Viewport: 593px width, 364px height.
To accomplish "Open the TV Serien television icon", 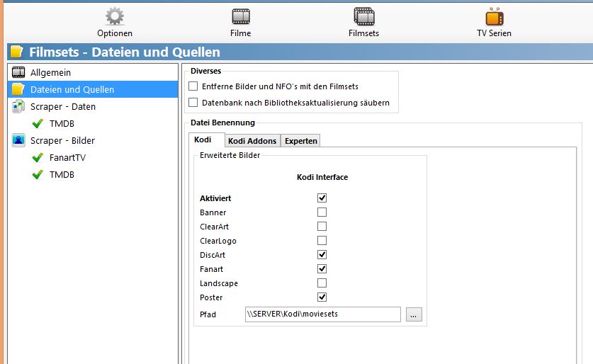I will (x=495, y=16).
